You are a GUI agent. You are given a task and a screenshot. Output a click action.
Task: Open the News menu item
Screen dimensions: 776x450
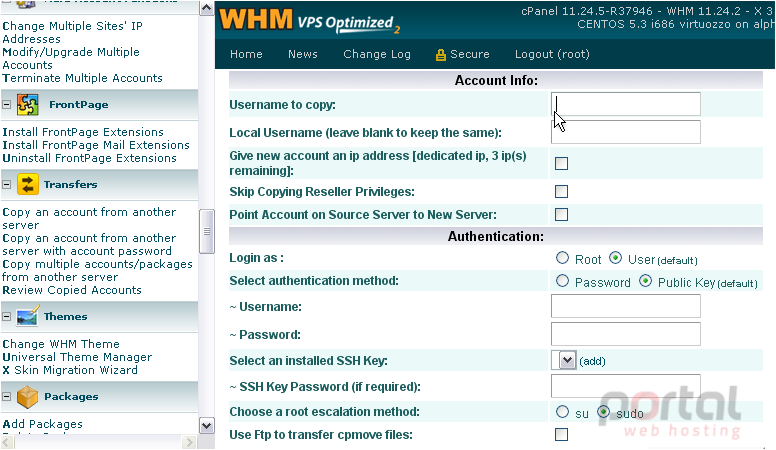(303, 54)
